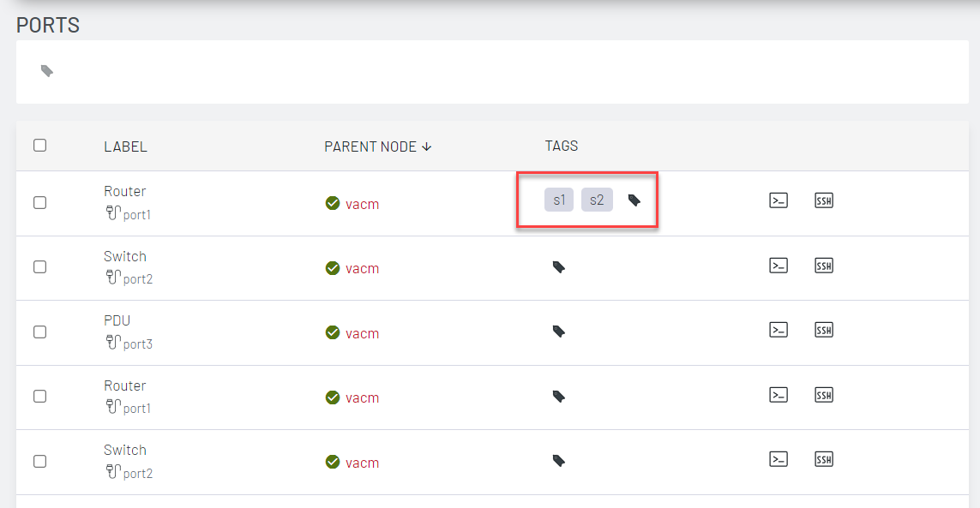Check the PDU port3 row checkbox
This screenshot has height=508, width=980.
(x=39, y=332)
